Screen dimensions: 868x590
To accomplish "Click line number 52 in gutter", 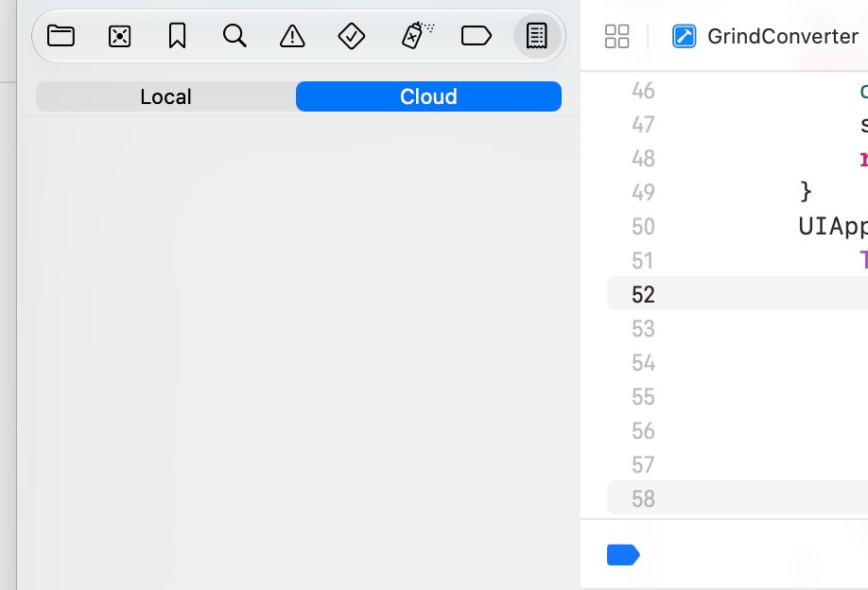I will point(643,295).
